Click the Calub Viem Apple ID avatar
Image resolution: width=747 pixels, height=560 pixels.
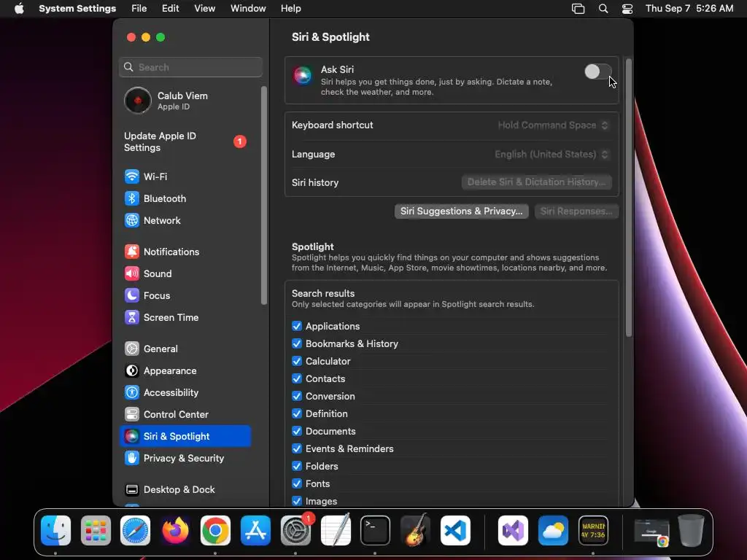click(x=138, y=101)
